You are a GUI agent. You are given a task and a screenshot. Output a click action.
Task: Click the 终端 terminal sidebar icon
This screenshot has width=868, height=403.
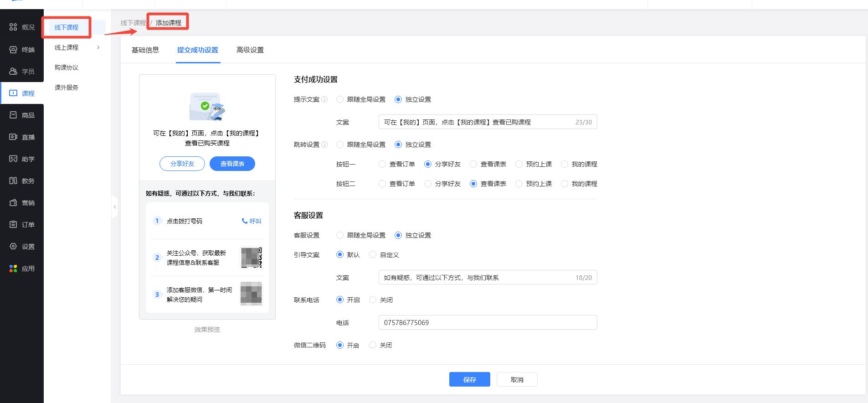click(x=13, y=50)
